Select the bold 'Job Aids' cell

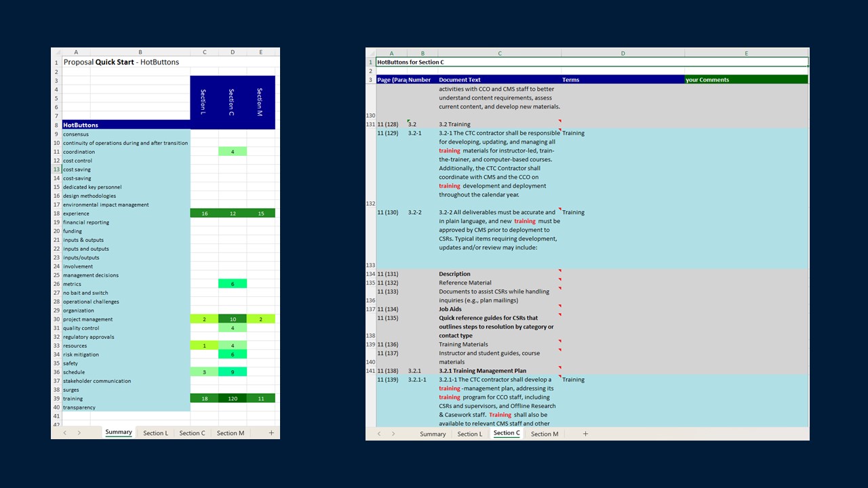[500, 309]
